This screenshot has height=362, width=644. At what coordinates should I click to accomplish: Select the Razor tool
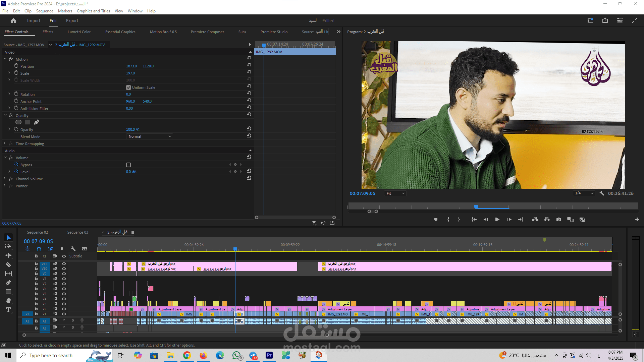pos(8,265)
